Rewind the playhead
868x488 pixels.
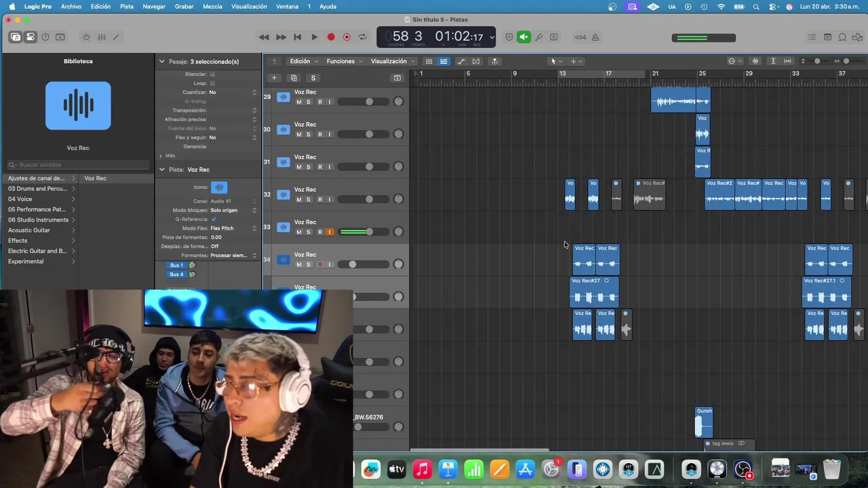click(264, 37)
